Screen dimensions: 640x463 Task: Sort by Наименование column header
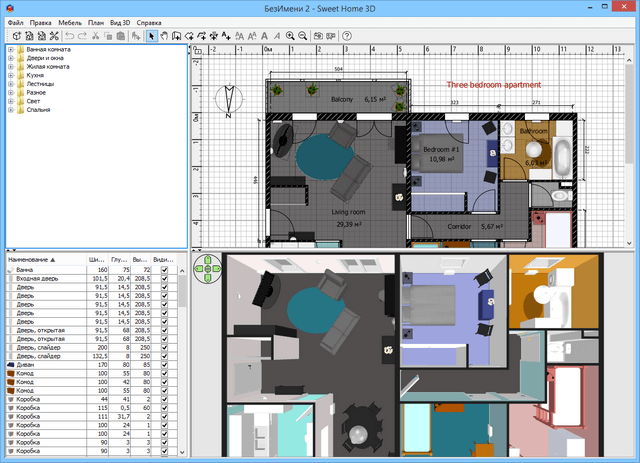(34, 259)
